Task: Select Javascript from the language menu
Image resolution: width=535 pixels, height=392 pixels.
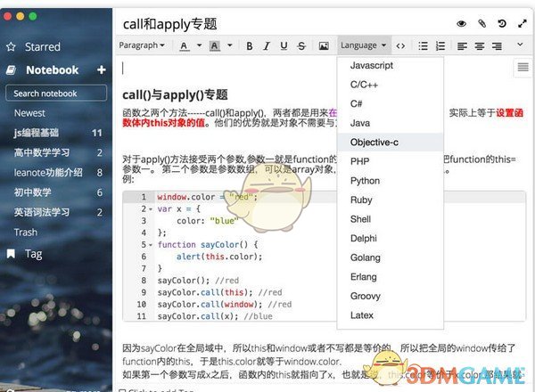Action: pos(391,65)
